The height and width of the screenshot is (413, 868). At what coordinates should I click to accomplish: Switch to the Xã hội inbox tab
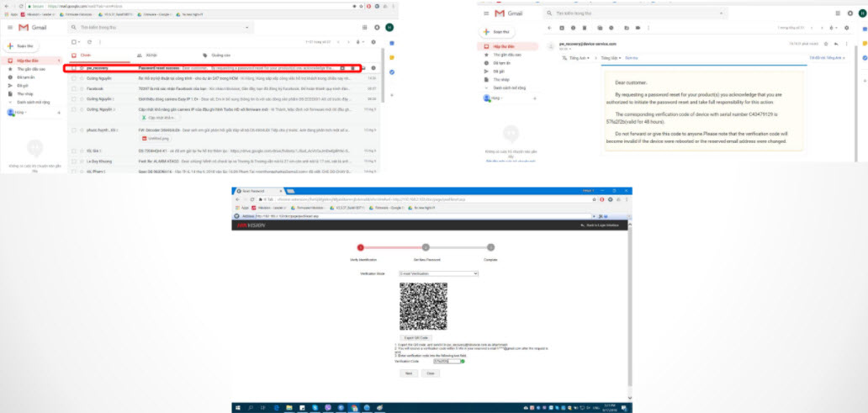151,55
